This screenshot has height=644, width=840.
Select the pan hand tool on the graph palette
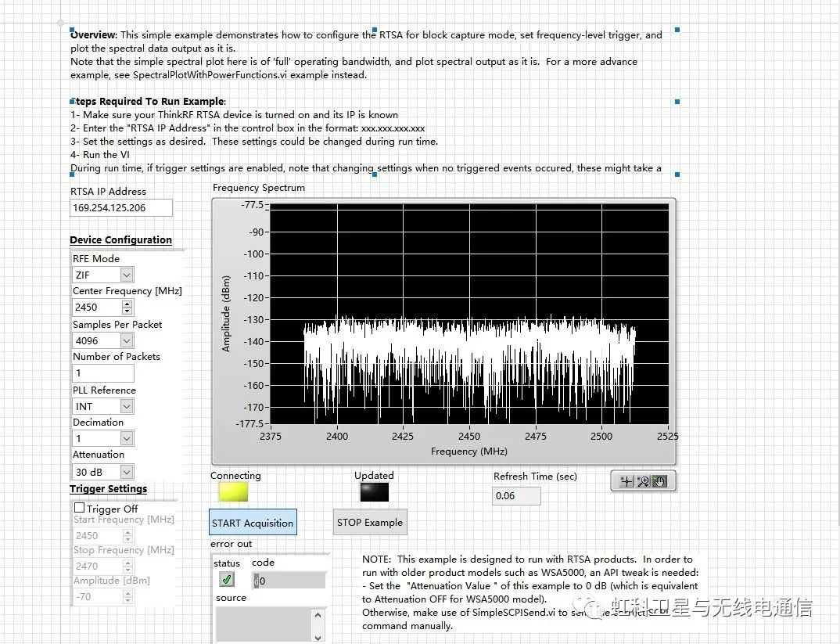pyautogui.click(x=659, y=480)
